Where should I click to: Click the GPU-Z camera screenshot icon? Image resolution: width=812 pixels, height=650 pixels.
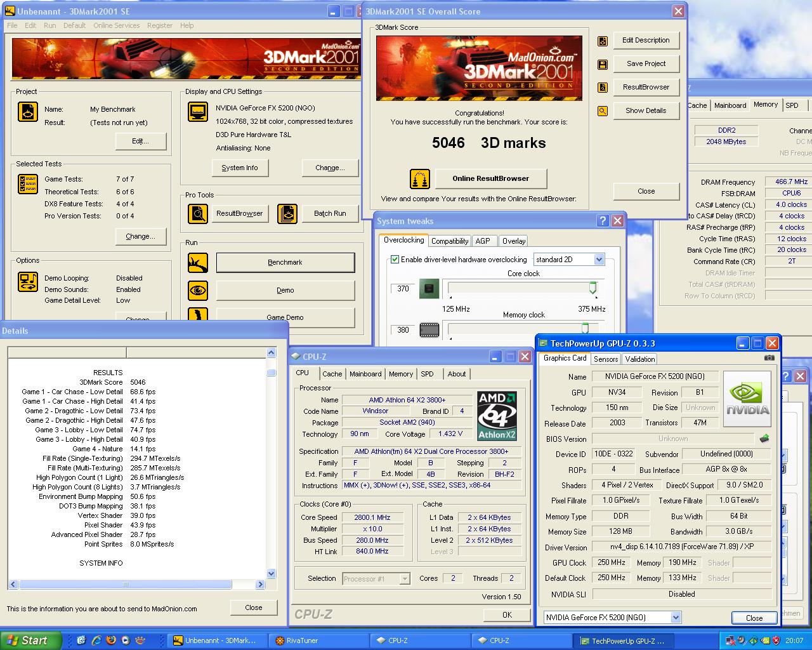pyautogui.click(x=769, y=358)
